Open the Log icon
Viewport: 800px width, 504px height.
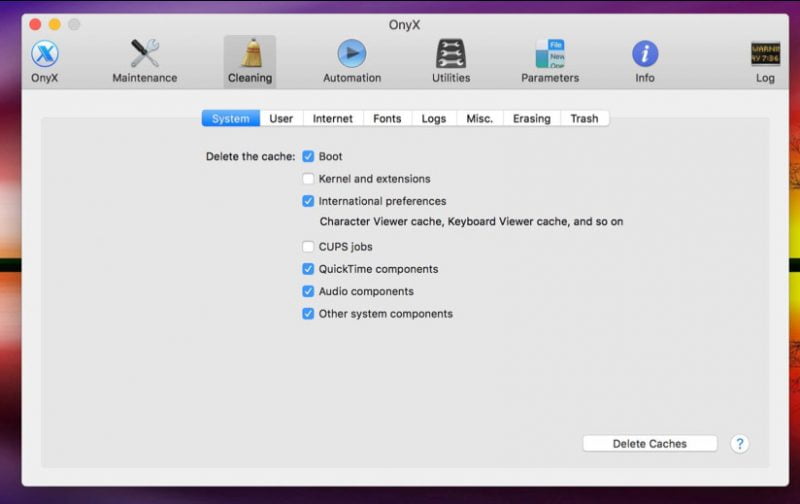tap(765, 54)
